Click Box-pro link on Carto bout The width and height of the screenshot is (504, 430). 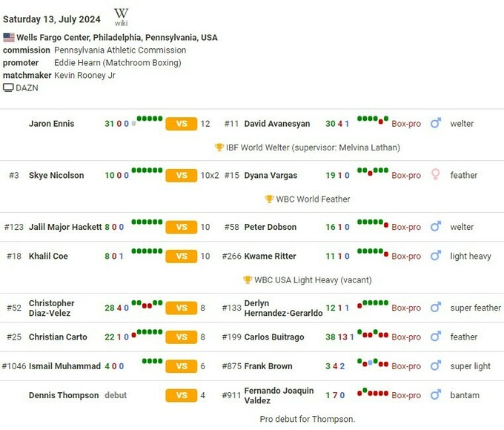(406, 337)
